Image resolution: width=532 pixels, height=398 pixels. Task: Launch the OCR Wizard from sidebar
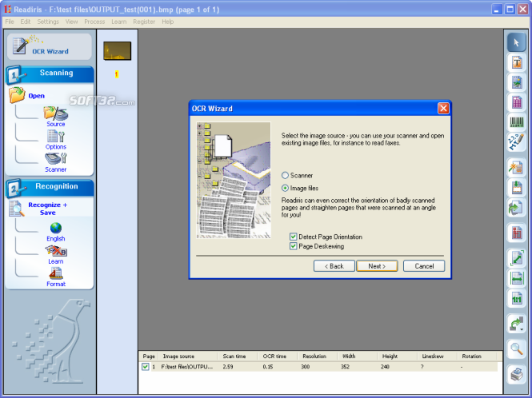pos(50,46)
